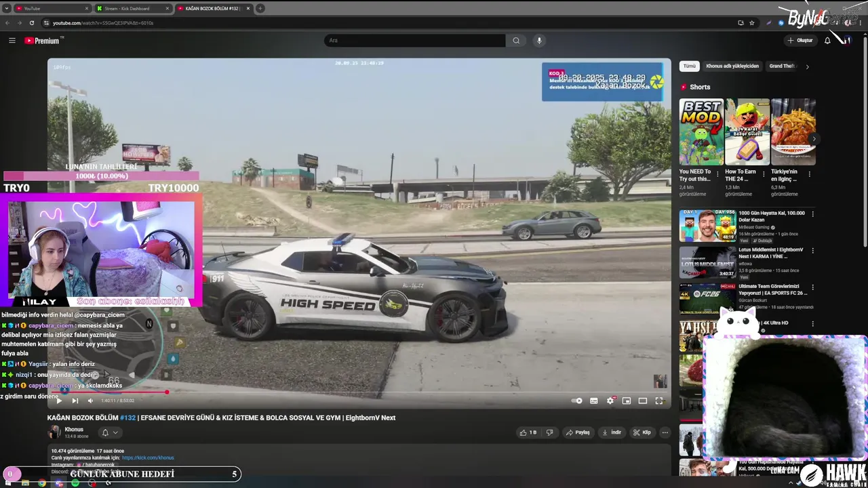Mute the video volume
Image resolution: width=868 pixels, height=488 pixels.
pos(90,401)
